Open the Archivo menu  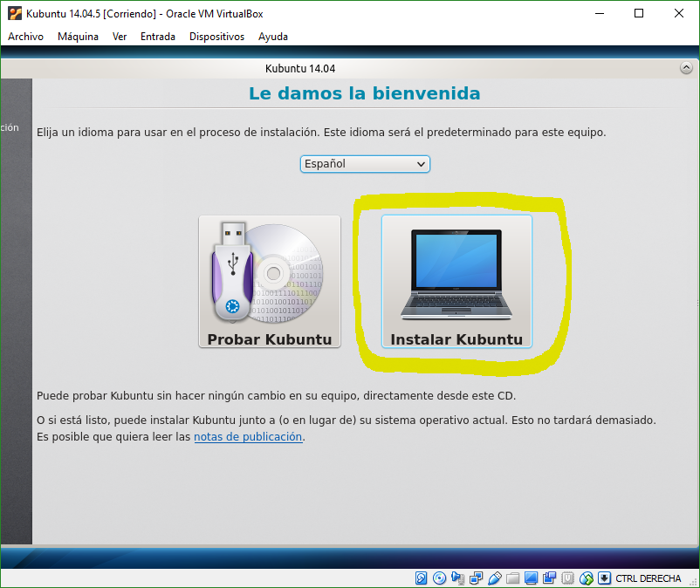point(25,37)
